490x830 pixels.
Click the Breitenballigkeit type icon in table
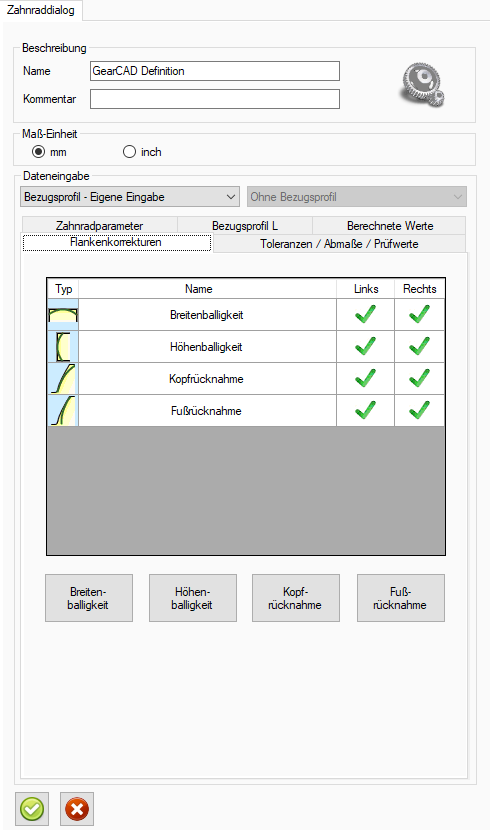click(63, 315)
